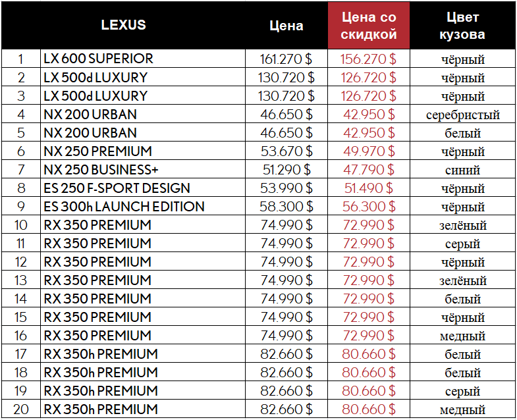Click the discounted price 47.790 $
Viewport: 517px width, 420px height.
tap(369, 169)
